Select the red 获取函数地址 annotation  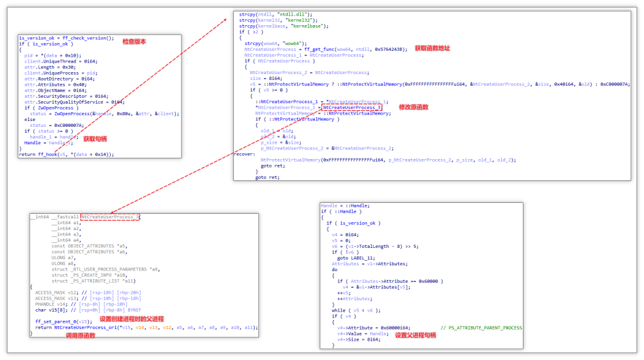pyautogui.click(x=432, y=48)
